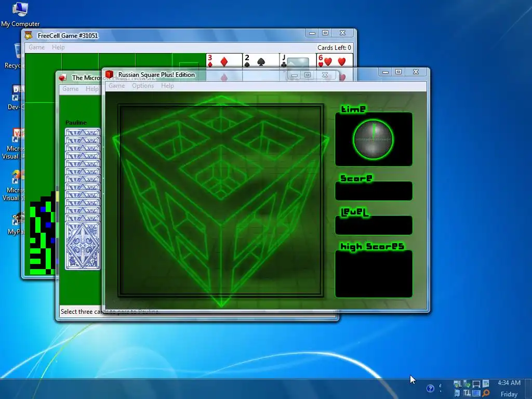532x399 pixels.
Task: Open FreeCell Help menu
Action: 58,47
